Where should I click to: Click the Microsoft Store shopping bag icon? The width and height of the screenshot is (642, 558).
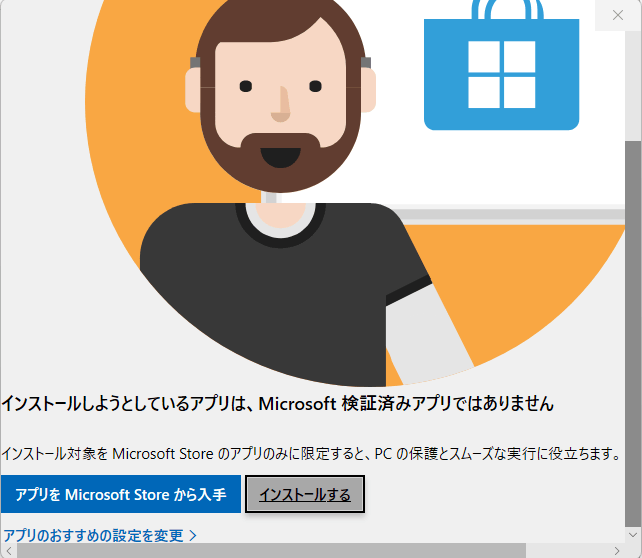coord(501,66)
